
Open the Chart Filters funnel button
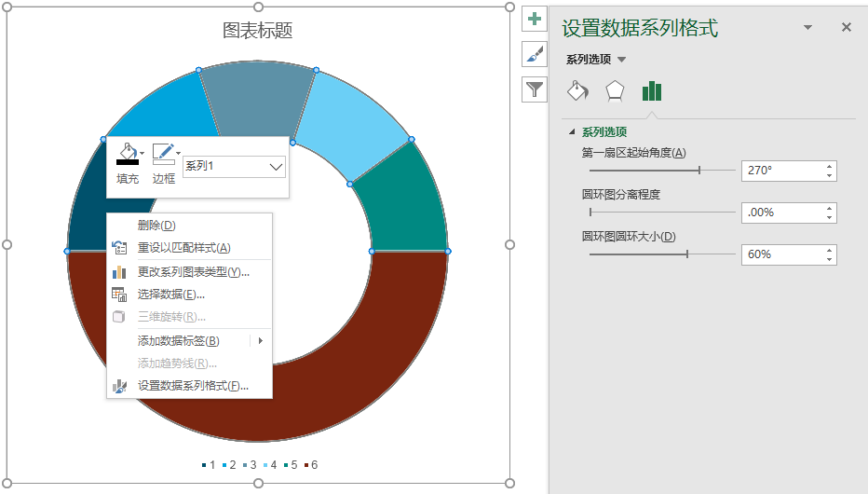535,89
